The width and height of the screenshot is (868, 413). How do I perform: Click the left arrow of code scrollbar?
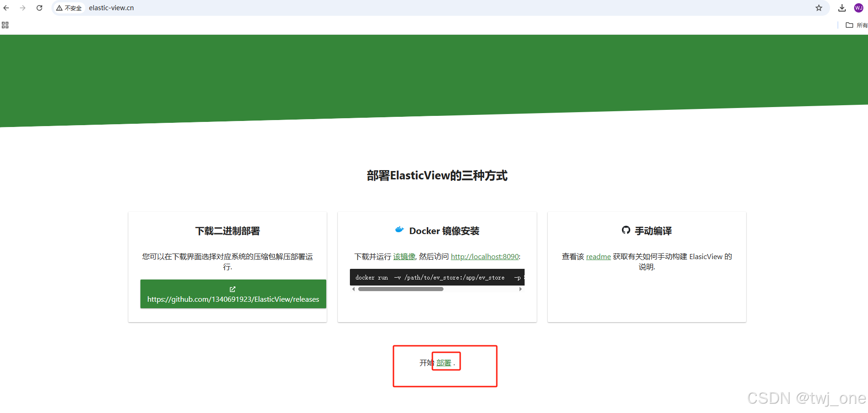coord(354,289)
